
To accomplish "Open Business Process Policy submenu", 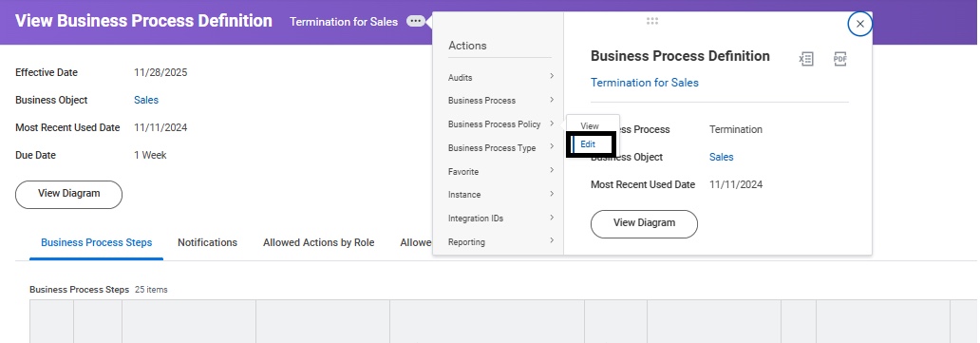I will click(x=500, y=124).
